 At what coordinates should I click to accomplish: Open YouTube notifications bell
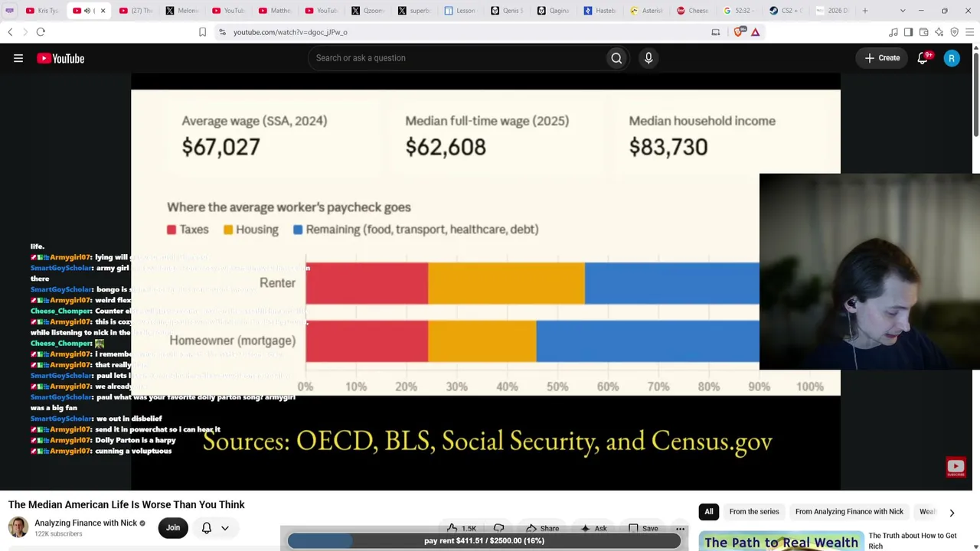(x=923, y=58)
